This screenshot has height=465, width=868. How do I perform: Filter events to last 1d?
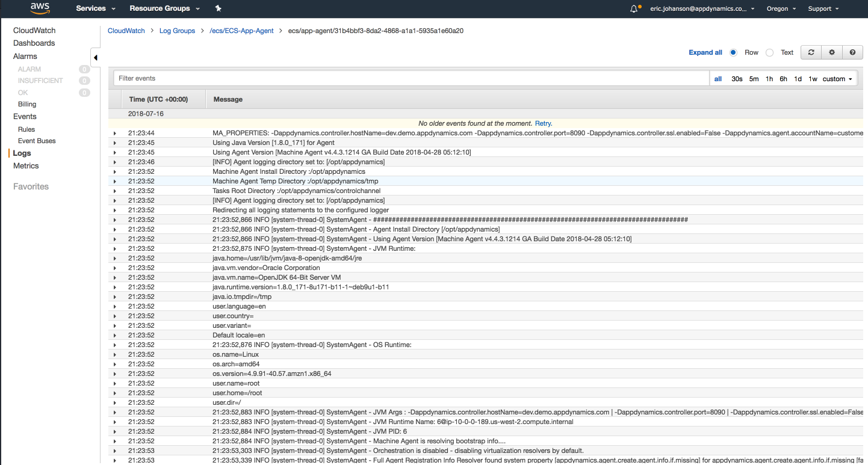click(x=798, y=79)
